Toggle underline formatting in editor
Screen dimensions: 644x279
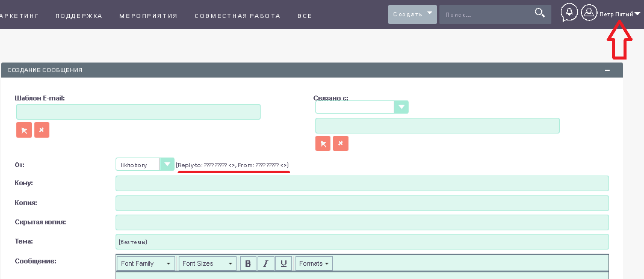[283, 263]
